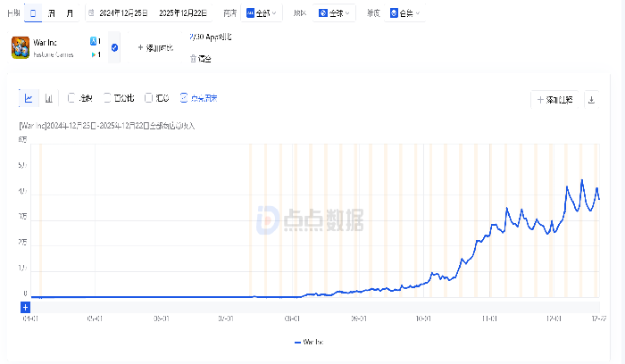Toggle the War Inc legend entry
The height and width of the screenshot is (364, 625).
pyautogui.click(x=307, y=342)
